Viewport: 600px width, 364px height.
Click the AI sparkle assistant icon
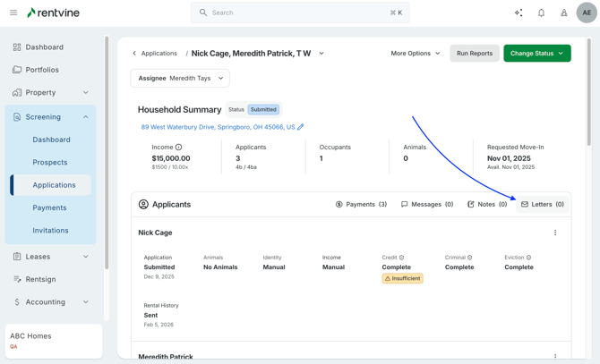point(519,13)
